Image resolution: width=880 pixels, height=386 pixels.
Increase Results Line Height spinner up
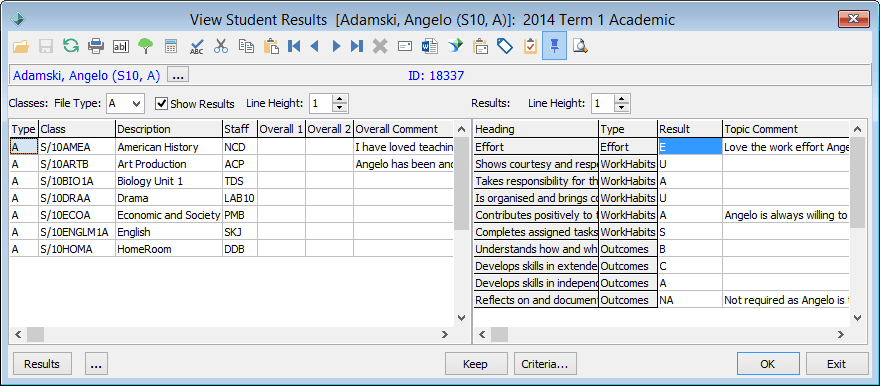point(622,99)
